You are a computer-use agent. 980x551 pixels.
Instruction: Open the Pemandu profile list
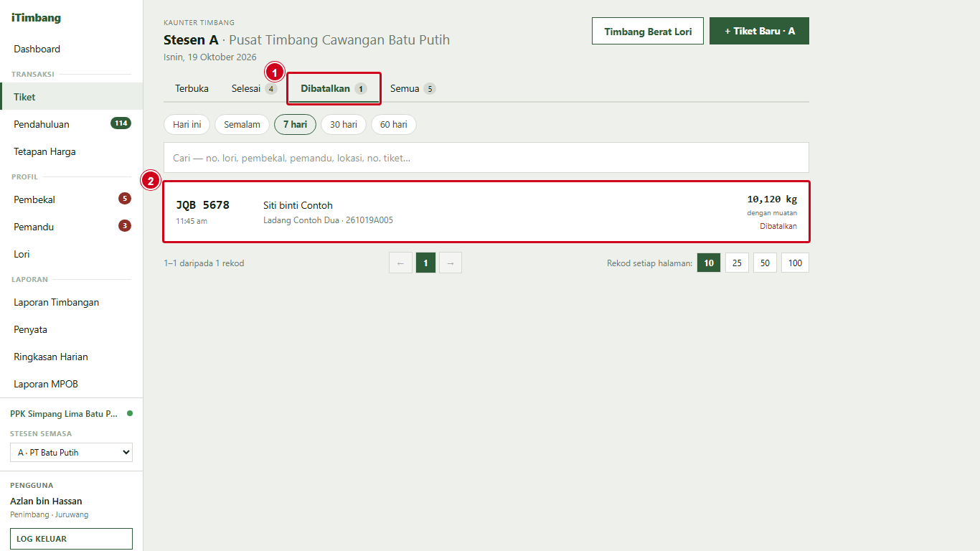(72, 227)
